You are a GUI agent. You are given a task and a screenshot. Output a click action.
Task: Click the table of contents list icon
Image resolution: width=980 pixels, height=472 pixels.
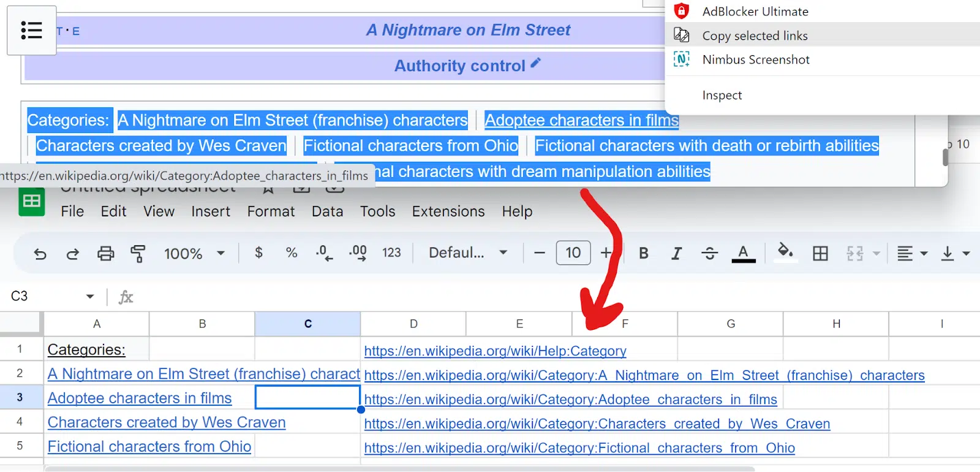pos(31,30)
